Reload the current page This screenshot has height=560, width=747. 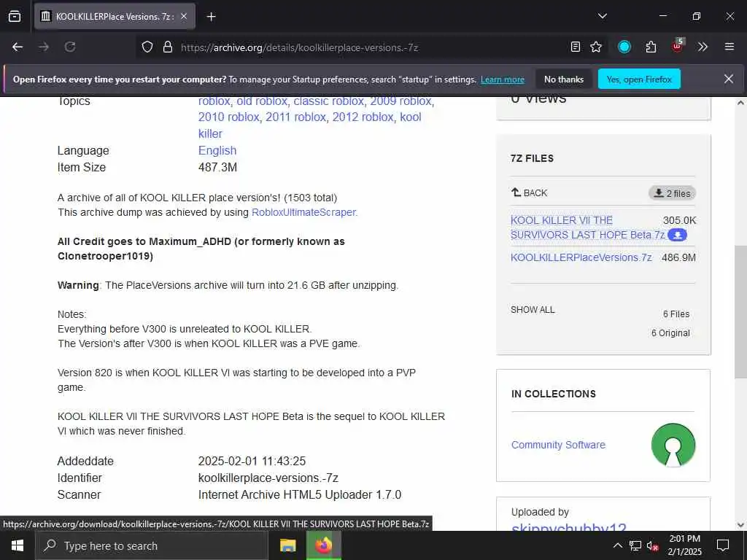70,47
